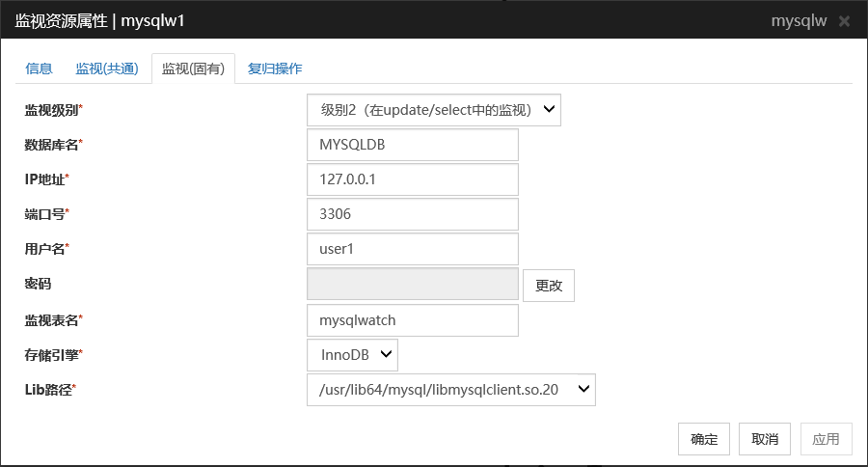Focus the 监视表名 field with mysqlwatch
The image size is (868, 467).
coord(413,320)
